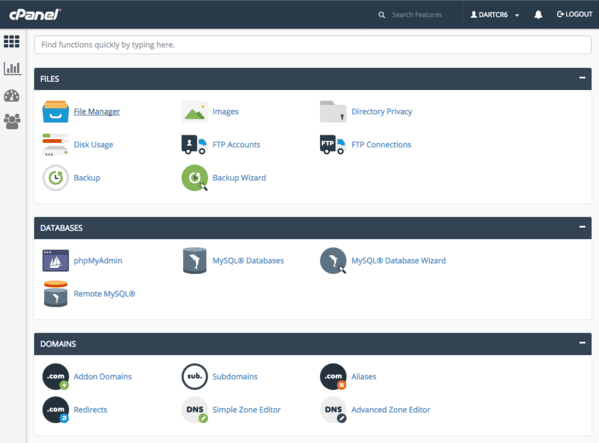The width and height of the screenshot is (599, 443).
Task: Open the Redirects link
Action: (x=90, y=410)
